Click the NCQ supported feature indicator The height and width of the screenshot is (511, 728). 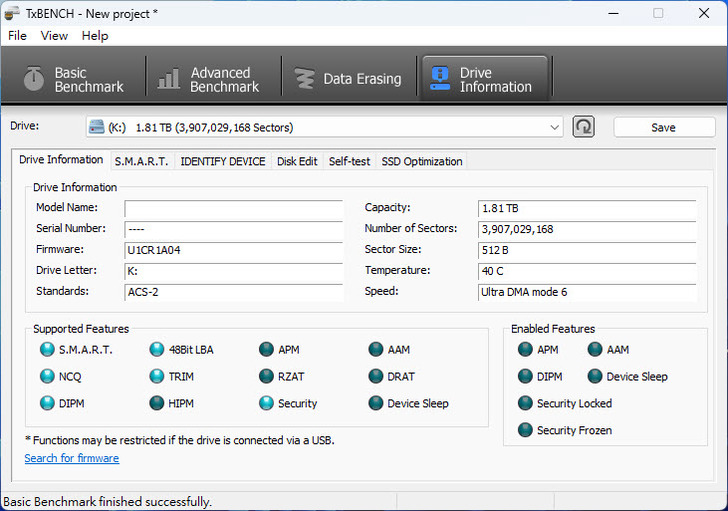47,377
